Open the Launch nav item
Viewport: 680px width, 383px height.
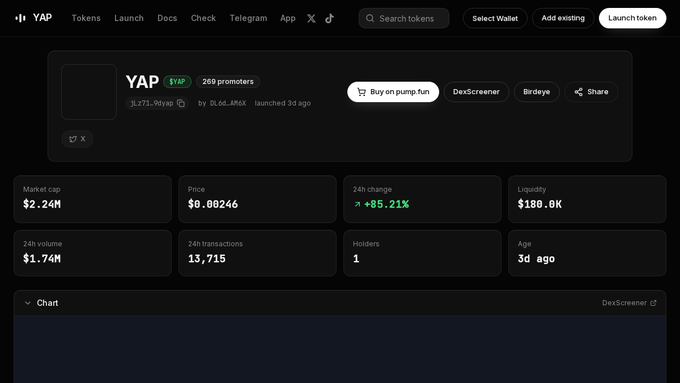click(x=129, y=18)
